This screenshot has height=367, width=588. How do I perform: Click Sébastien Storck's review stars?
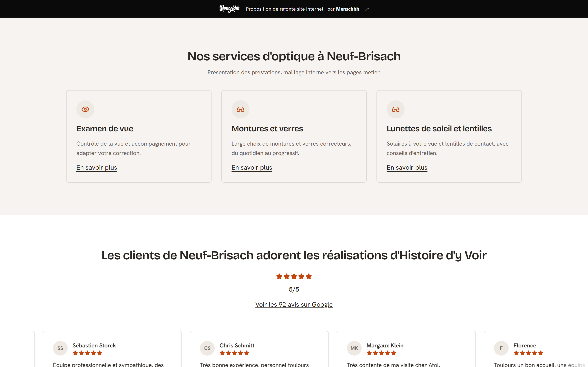[87, 353]
